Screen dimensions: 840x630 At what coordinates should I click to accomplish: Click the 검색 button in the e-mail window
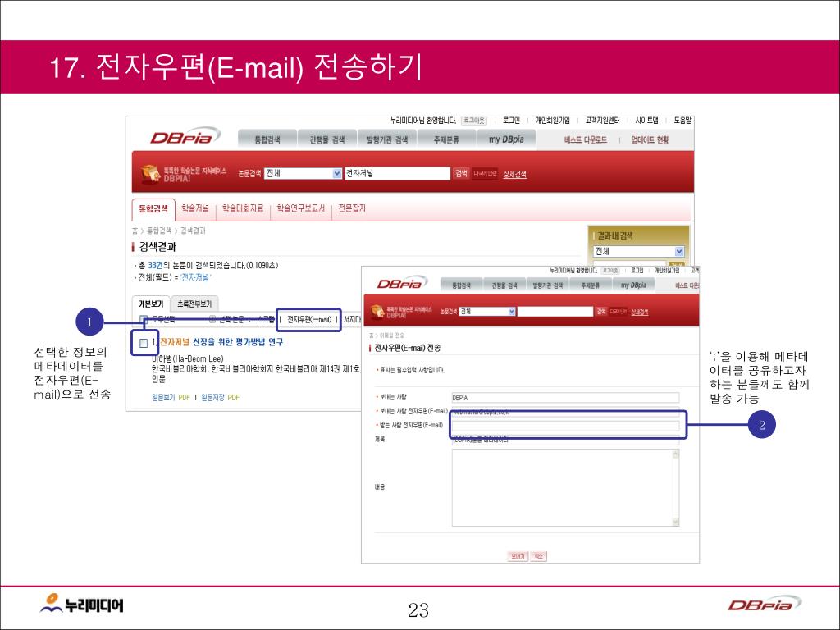pyautogui.click(x=601, y=311)
